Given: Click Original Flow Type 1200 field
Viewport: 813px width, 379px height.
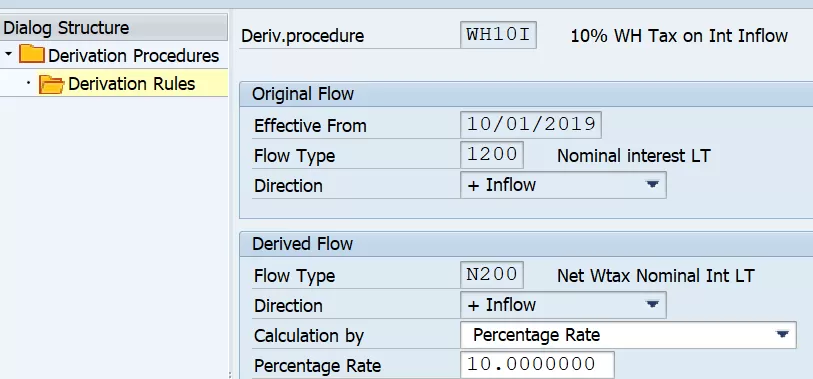Looking at the screenshot, I should [492, 155].
